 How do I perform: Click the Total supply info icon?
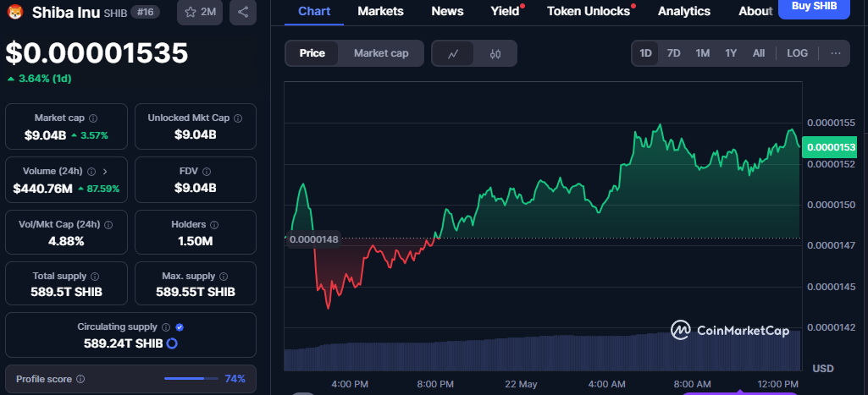(x=95, y=276)
